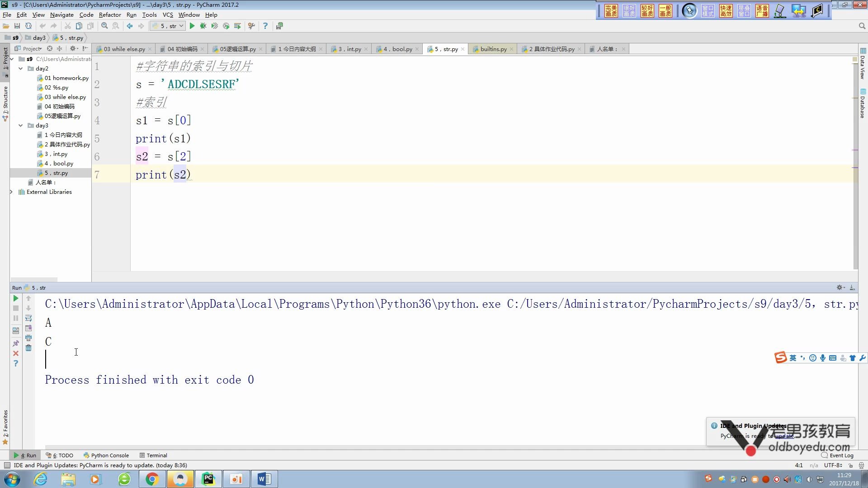Open Settings wrench icon in toolbar
The width and height of the screenshot is (868, 488).
(x=252, y=26)
